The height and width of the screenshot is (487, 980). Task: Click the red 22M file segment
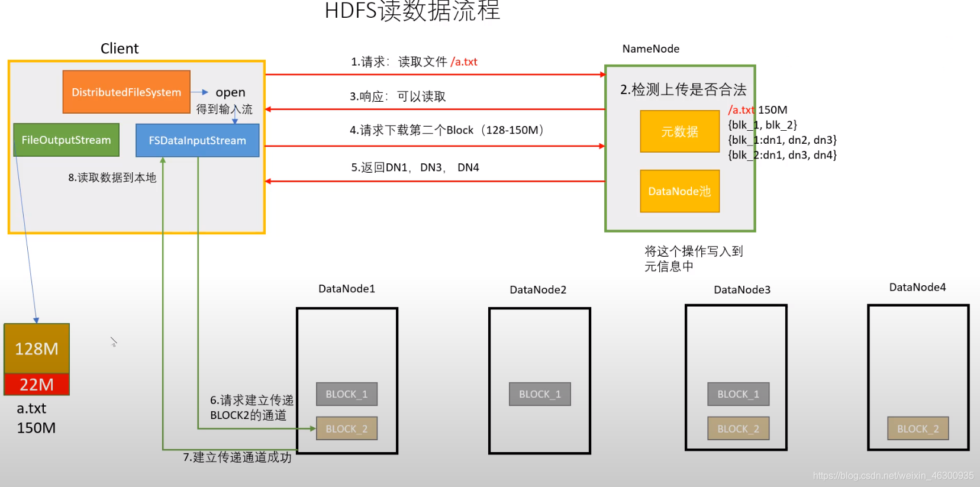coord(37,385)
